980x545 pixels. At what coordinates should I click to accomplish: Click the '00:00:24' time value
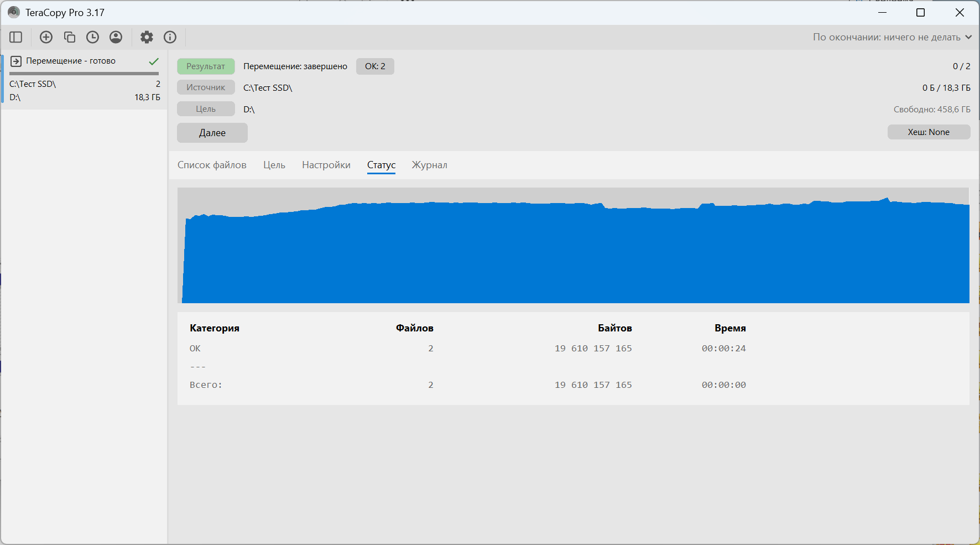[x=724, y=349]
